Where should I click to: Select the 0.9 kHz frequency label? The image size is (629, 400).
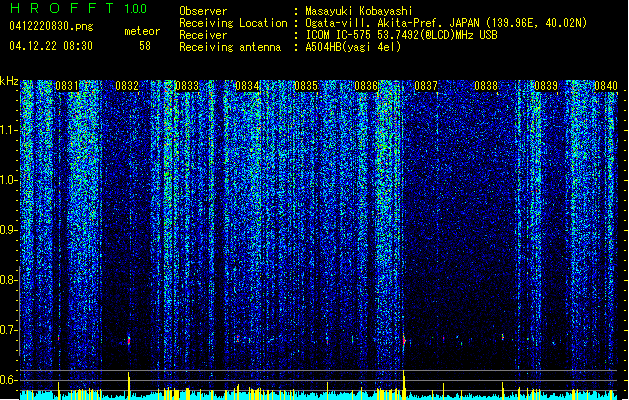8,230
